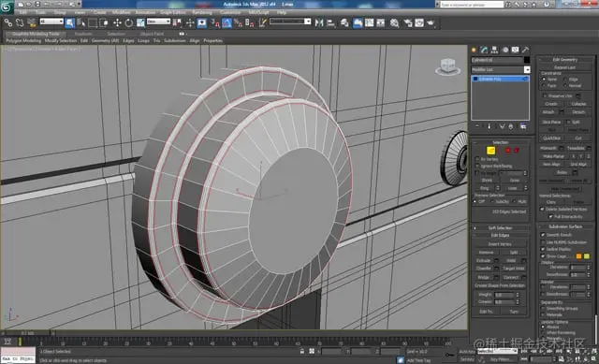
Task: Collapse the Subdivision Surface rollout header
Action: coord(565,226)
